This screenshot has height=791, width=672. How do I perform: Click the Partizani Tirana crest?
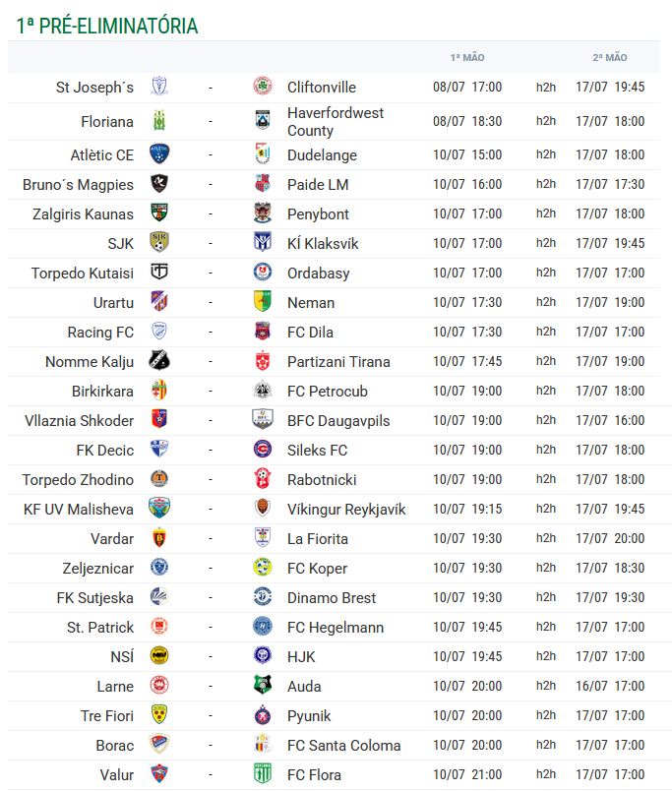(263, 361)
